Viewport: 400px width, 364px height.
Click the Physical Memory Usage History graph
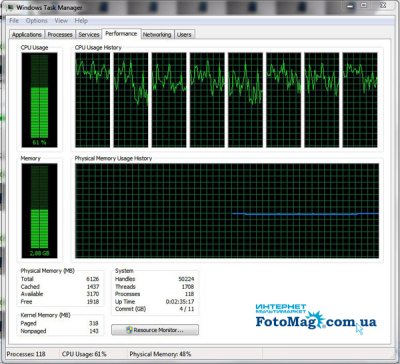click(x=227, y=211)
